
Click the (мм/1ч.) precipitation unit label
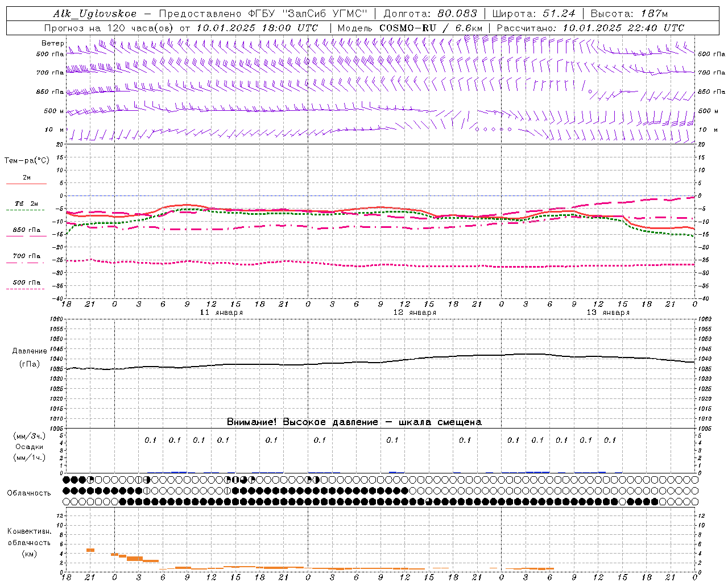(29, 458)
